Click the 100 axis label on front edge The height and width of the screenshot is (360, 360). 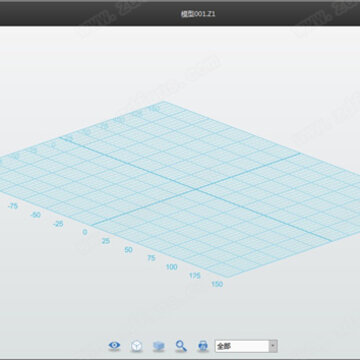[172, 267]
